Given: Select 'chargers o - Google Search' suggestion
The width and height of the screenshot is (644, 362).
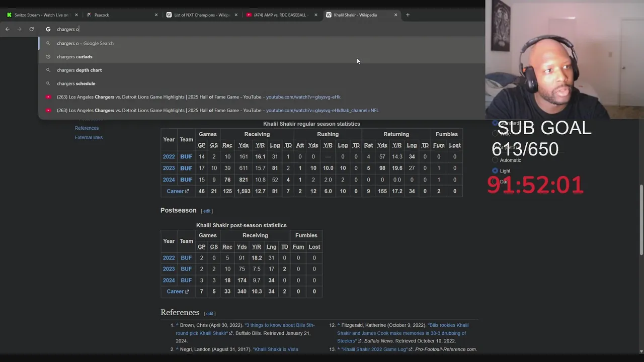Looking at the screenshot, I should tap(262, 43).
